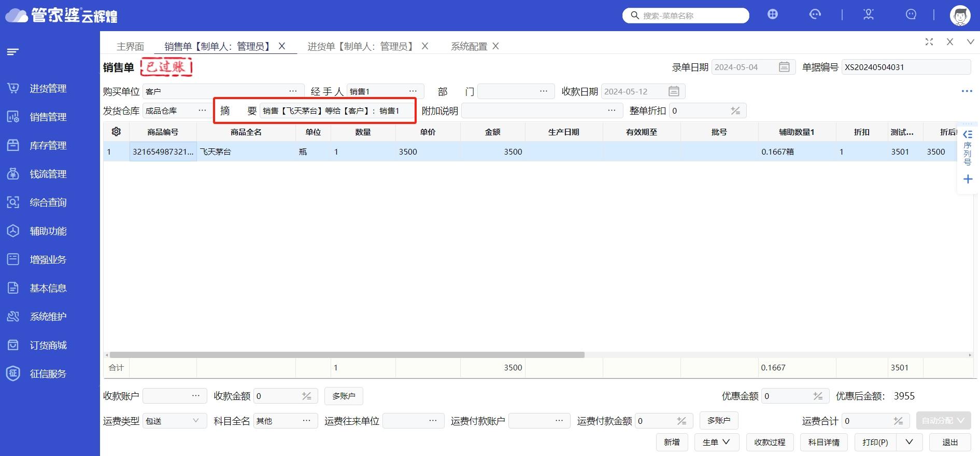Show more header fields via blue ellipsis
This screenshot has height=456, width=980.
967,91
